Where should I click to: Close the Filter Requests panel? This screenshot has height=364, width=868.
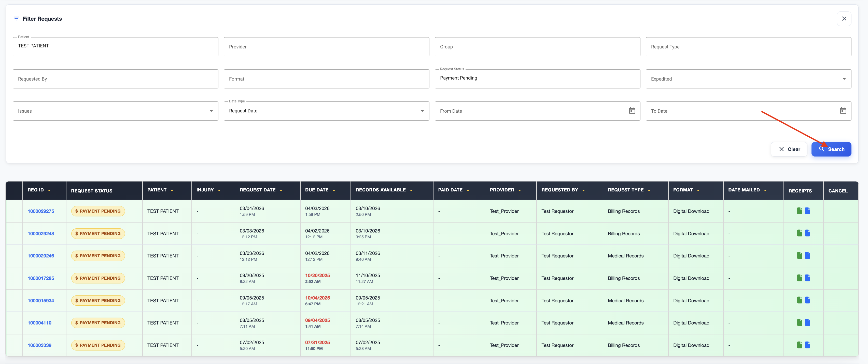(x=844, y=19)
